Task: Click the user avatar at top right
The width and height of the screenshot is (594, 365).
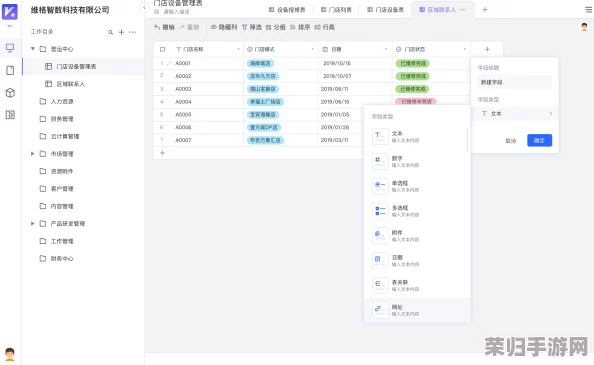Action: [585, 27]
